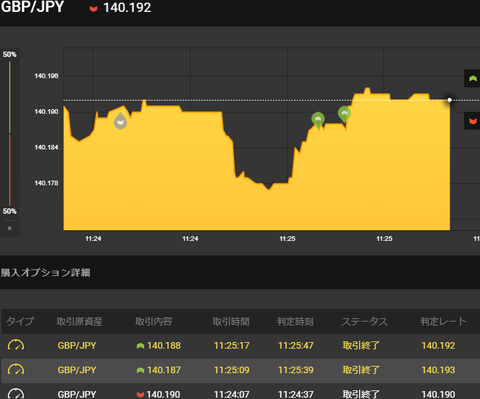Screen dimensions: 480x399
Task: Click the gauge icon in 140.188 trade row
Action: [16, 345]
